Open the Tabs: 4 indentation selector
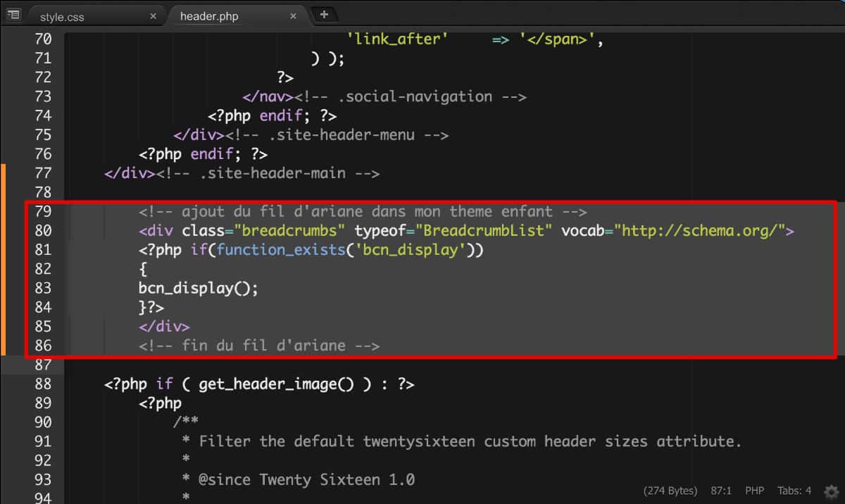The height and width of the screenshot is (504, 845). [794, 491]
